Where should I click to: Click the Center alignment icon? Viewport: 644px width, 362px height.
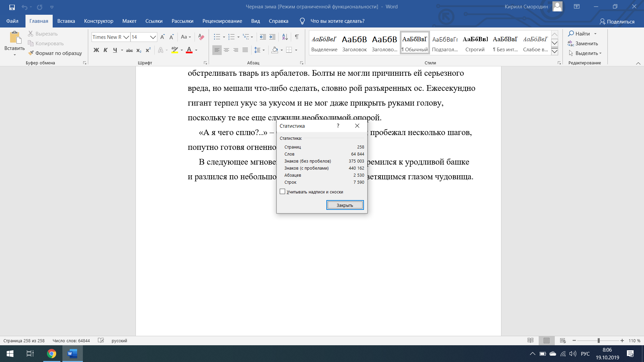tap(226, 50)
